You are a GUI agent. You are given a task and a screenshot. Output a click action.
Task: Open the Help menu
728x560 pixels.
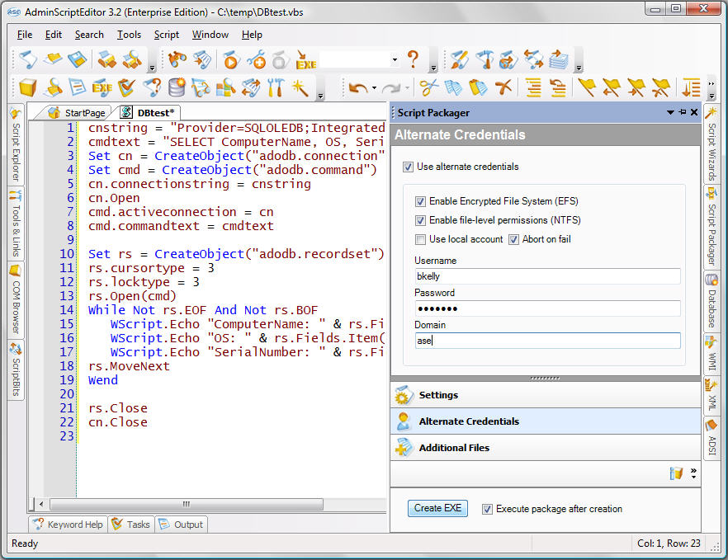point(252,35)
